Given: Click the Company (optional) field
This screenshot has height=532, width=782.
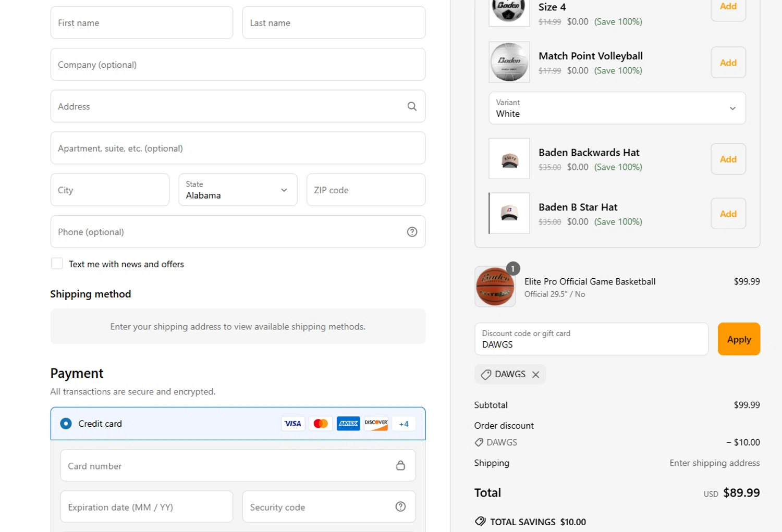Looking at the screenshot, I should point(238,65).
